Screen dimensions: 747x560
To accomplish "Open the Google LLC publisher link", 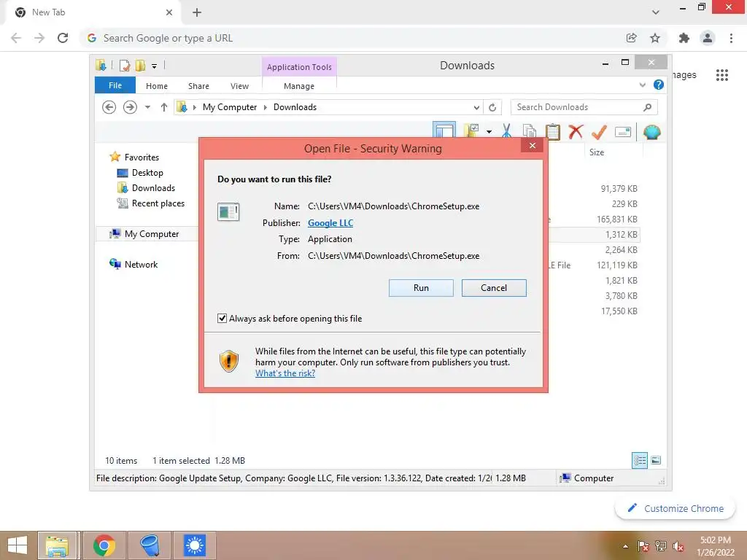I will pyautogui.click(x=330, y=223).
